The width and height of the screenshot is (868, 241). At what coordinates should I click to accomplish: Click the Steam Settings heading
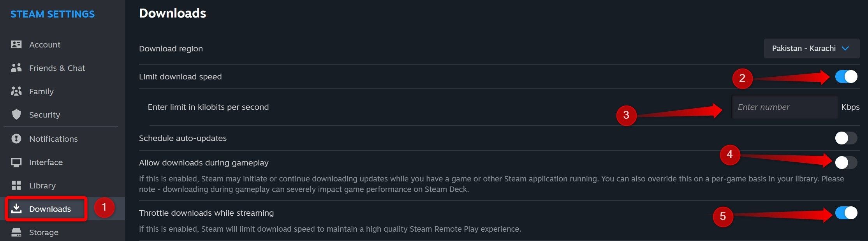coord(53,14)
